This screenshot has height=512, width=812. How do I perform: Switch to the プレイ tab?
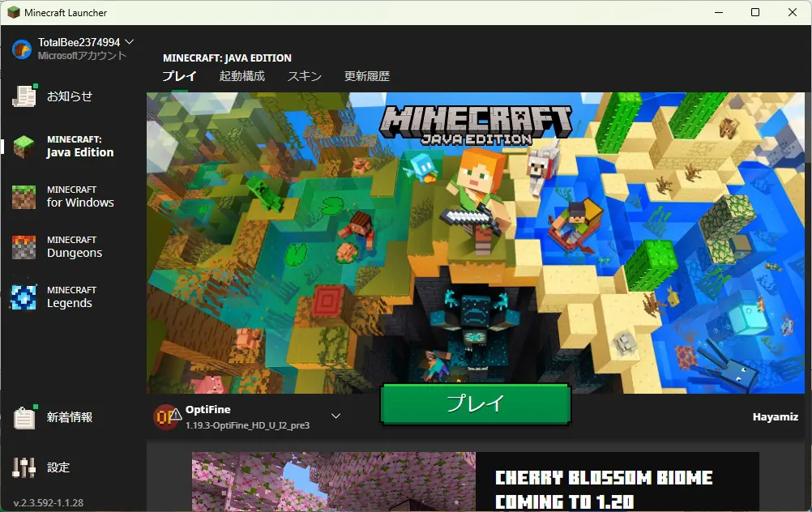[x=179, y=76]
